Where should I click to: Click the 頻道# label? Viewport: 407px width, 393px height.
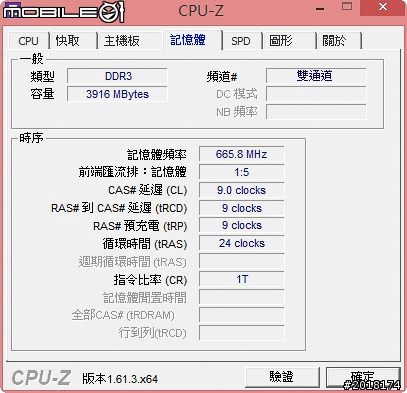coord(222,77)
